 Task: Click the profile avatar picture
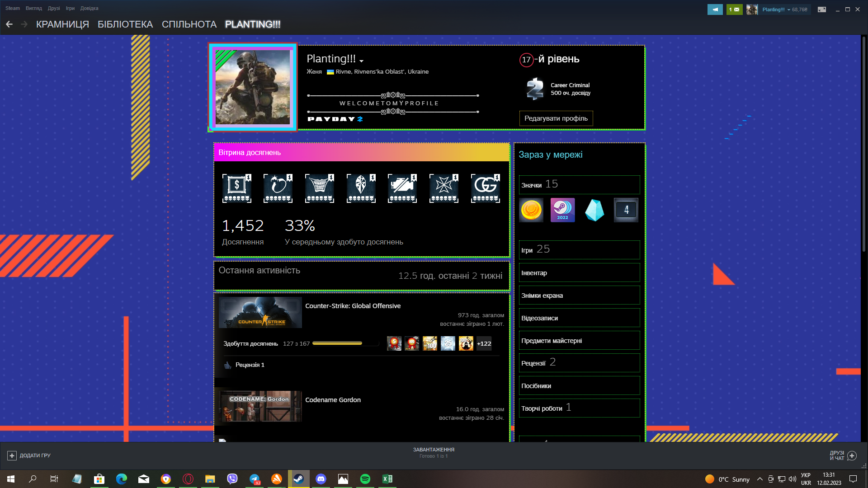pos(253,87)
